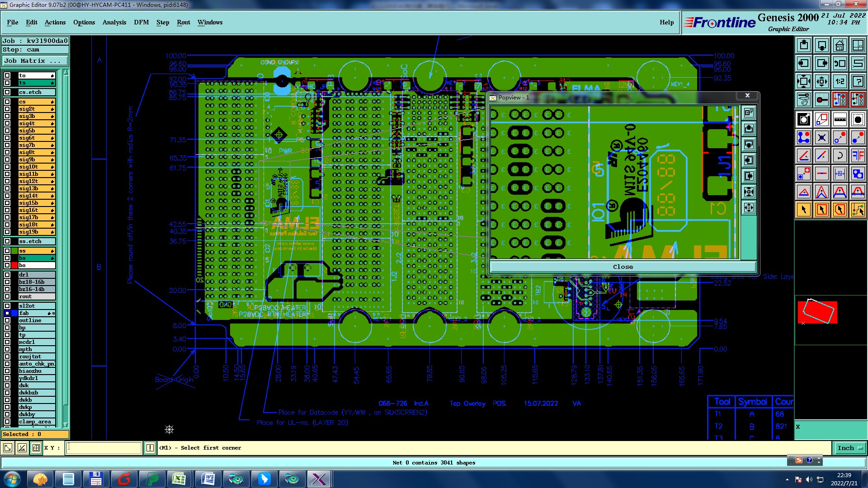The width and height of the screenshot is (868, 488).
Task: Click the green color swatch of ss layer
Action: point(14,251)
